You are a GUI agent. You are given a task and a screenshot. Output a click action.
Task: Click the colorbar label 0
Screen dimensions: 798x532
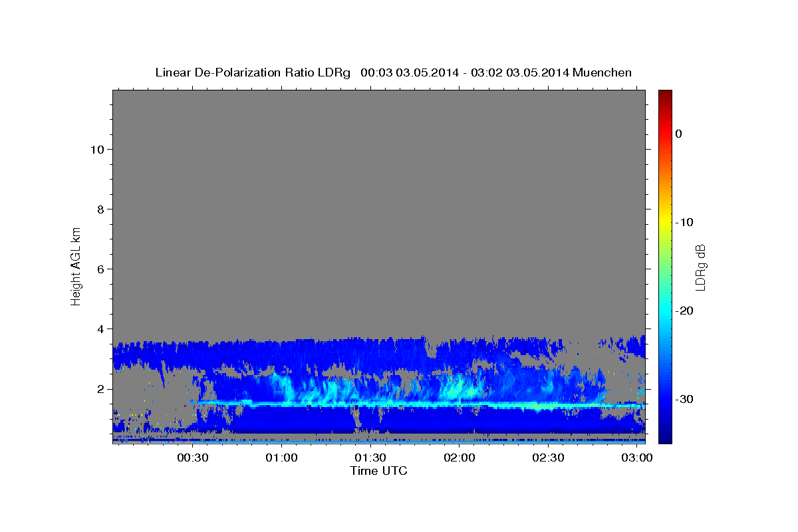tap(678, 134)
